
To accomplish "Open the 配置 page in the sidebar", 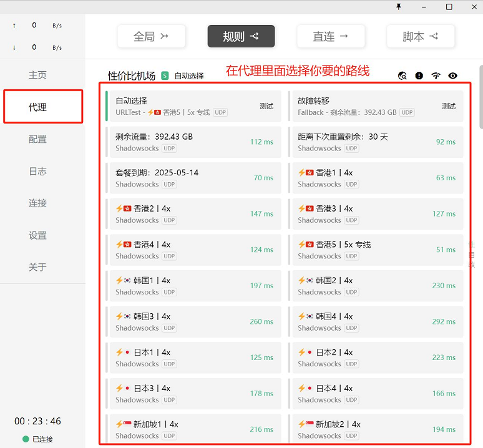I will (x=37, y=139).
